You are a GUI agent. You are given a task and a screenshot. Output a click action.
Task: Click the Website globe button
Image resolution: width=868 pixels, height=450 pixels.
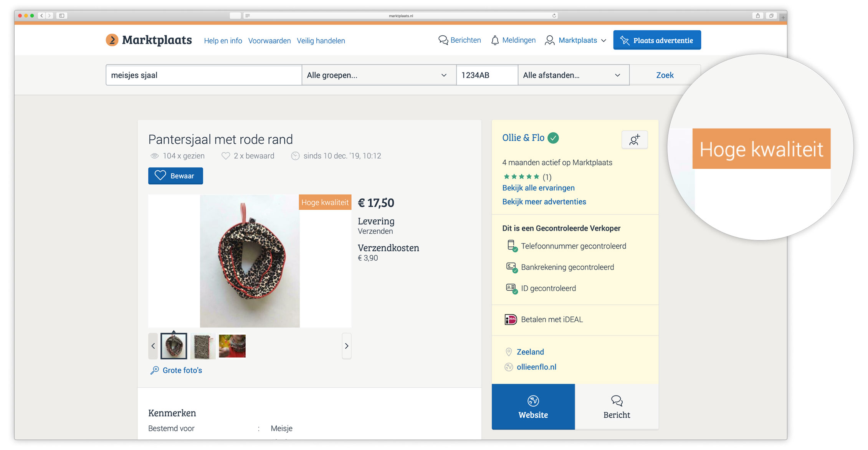[x=533, y=407]
